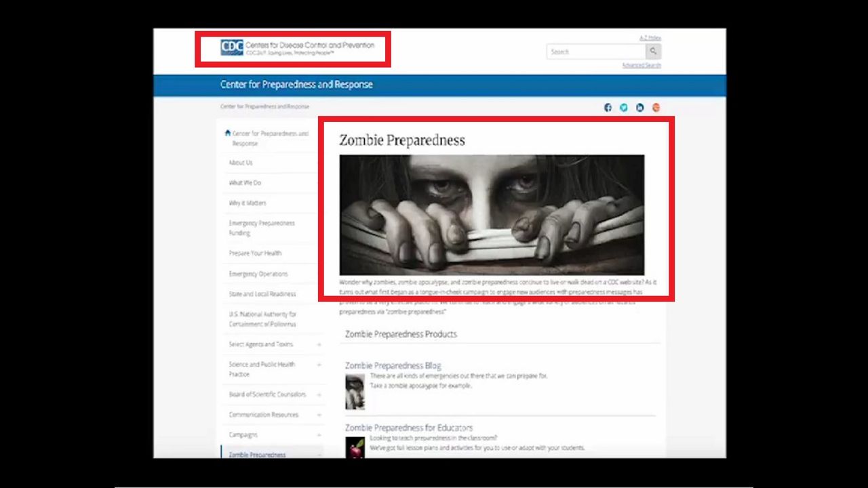This screenshot has height=488, width=868.
Task: Click into the Search text field
Action: (x=595, y=52)
